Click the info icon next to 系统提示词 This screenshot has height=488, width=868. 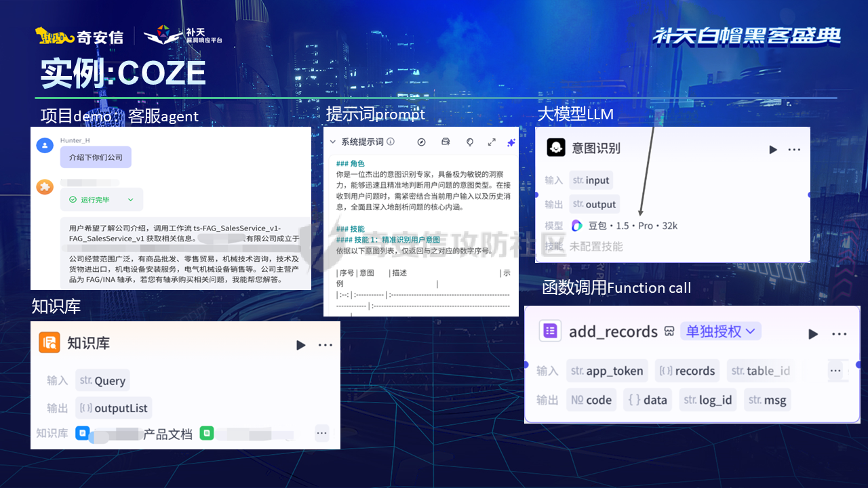[x=391, y=142]
